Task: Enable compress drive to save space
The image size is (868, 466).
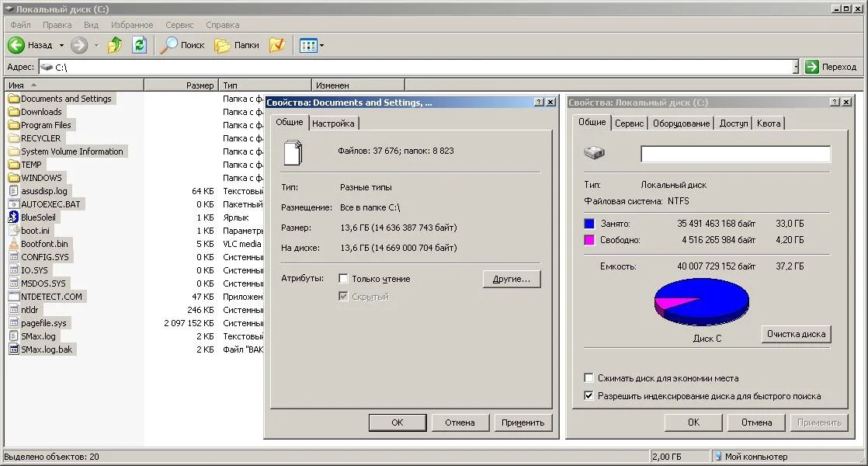Action: (x=589, y=378)
